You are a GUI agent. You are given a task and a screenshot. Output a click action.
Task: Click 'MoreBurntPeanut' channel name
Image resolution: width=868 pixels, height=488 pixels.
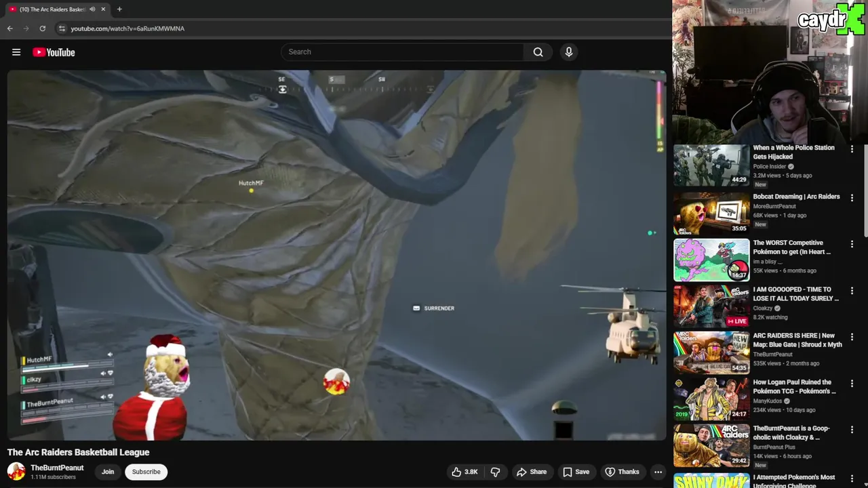774,206
